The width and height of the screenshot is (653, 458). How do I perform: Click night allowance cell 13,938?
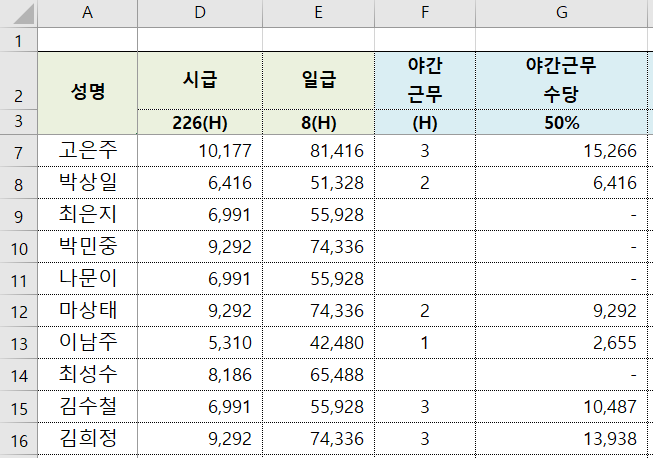(562, 439)
